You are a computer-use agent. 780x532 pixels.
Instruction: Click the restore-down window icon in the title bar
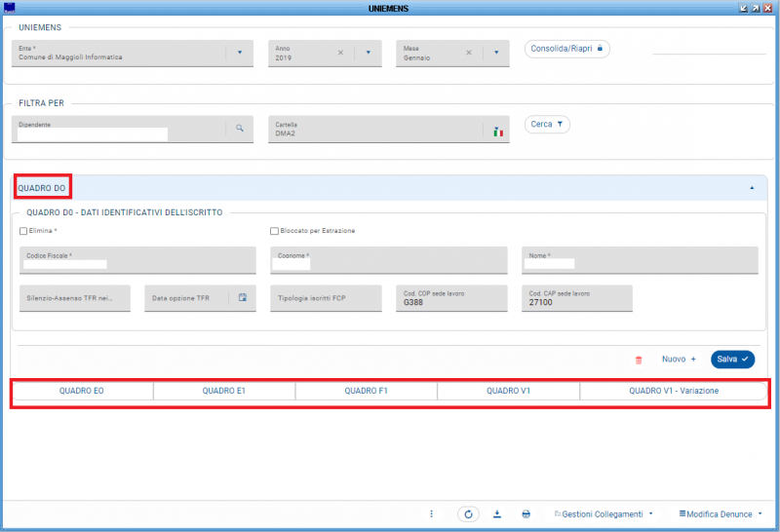744,8
